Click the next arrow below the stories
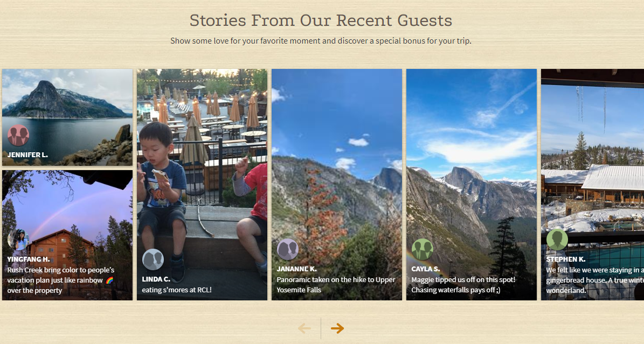644x344 pixels. [337, 328]
